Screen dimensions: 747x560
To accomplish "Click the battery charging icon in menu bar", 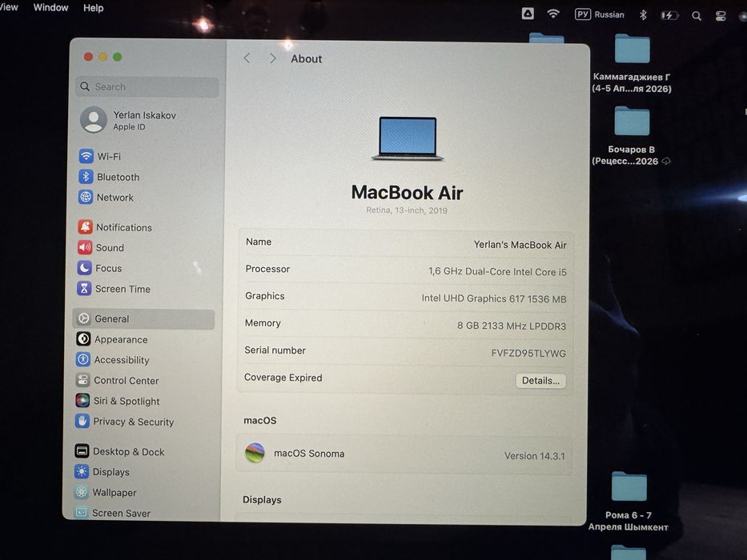I will click(669, 15).
